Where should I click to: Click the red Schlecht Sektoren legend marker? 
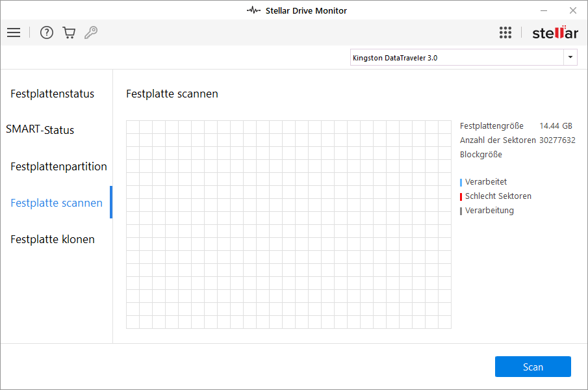[x=461, y=196]
